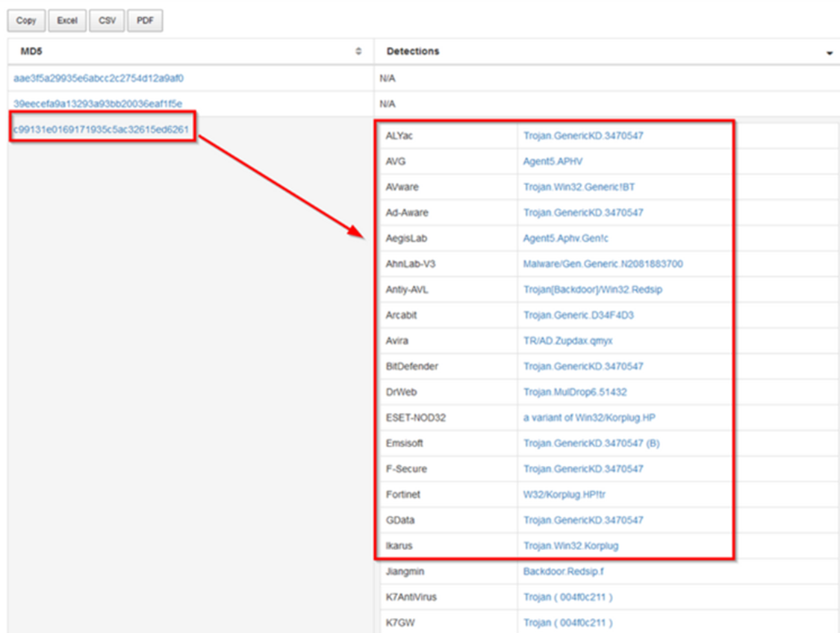Open hash aae3f5a29935e6abcc2c2754d12a9af0

pyautogui.click(x=99, y=78)
